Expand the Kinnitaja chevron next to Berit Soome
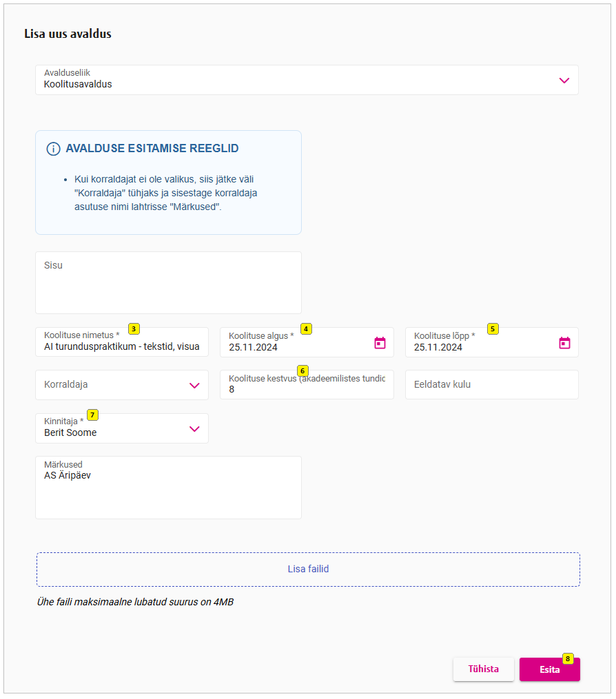The height and width of the screenshot is (699, 616). 194,429
